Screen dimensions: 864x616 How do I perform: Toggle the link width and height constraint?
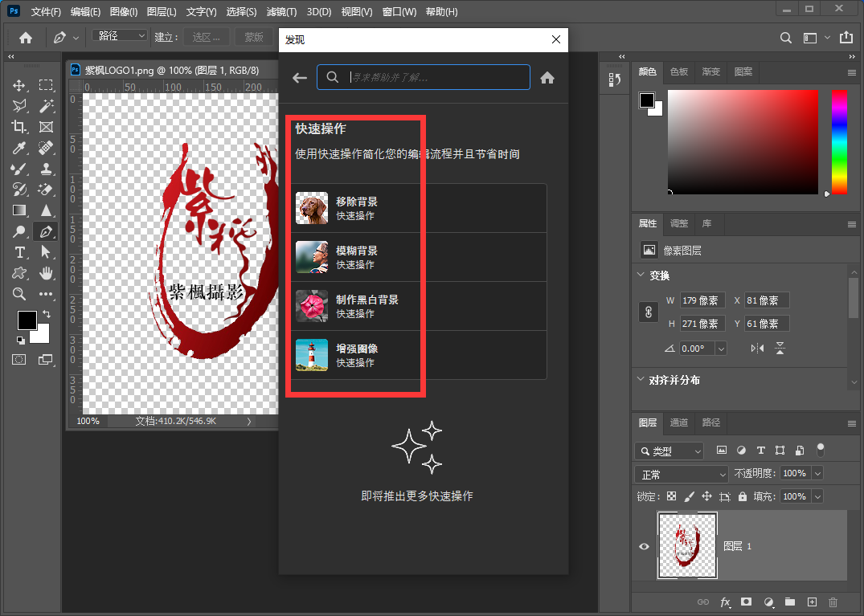coord(649,312)
